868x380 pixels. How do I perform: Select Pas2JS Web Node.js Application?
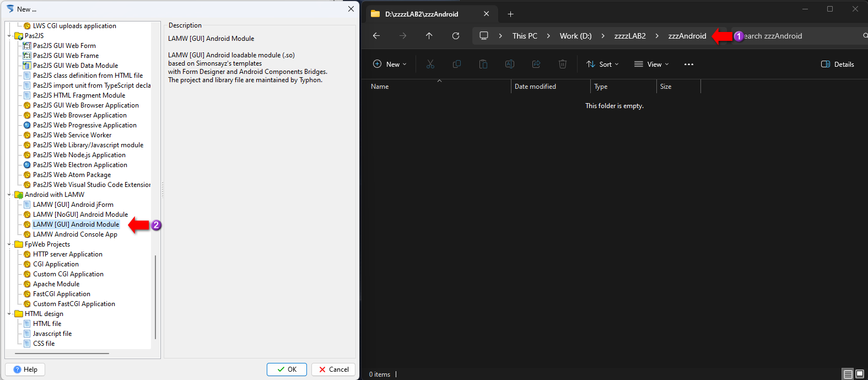[79, 155]
